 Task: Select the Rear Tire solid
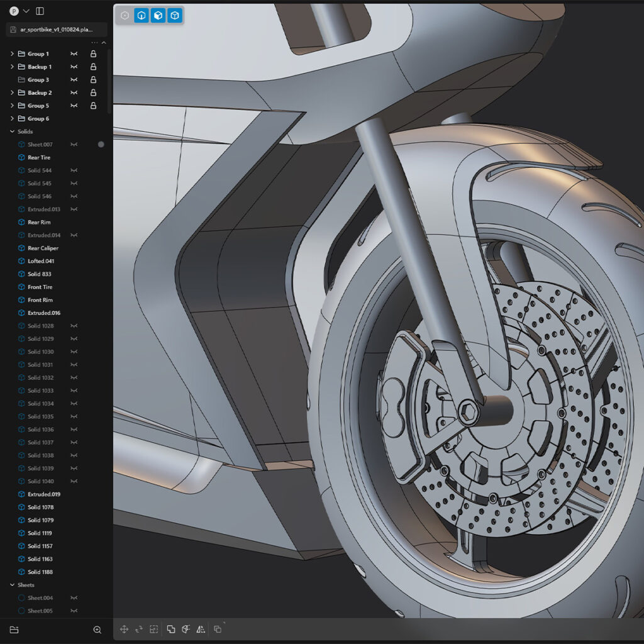click(x=38, y=158)
